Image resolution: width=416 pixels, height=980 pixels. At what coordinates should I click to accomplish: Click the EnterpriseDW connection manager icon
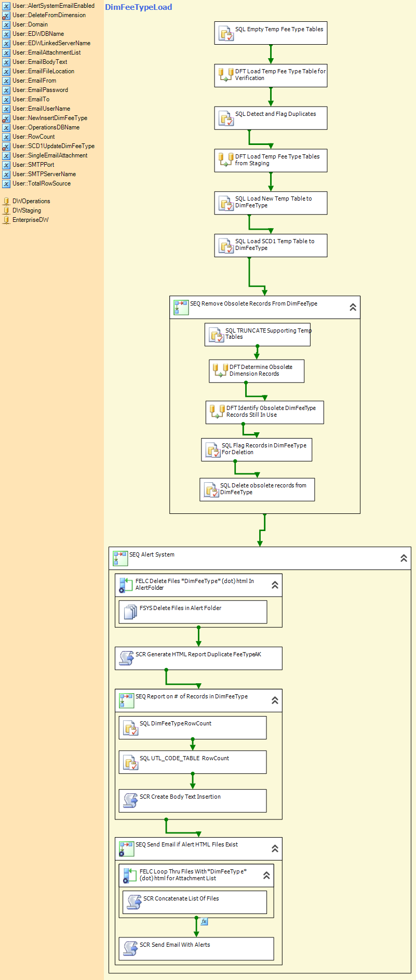pos(6,220)
